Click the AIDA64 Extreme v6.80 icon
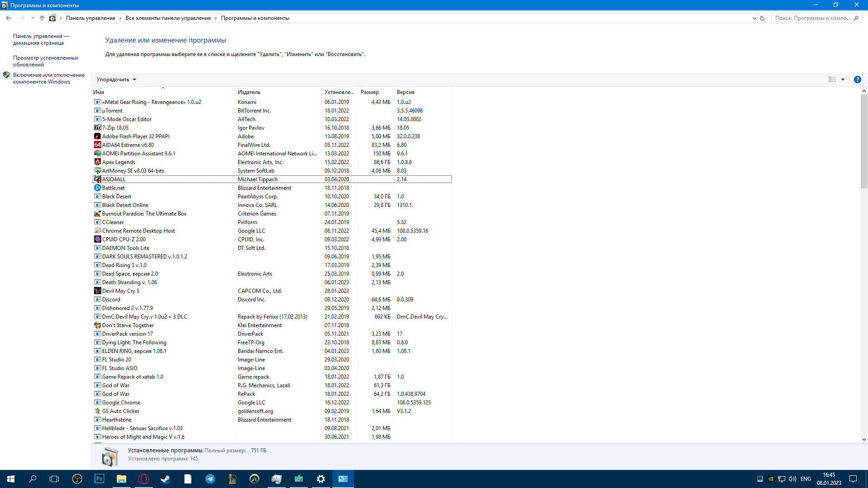The width and height of the screenshot is (868, 488). pos(97,145)
